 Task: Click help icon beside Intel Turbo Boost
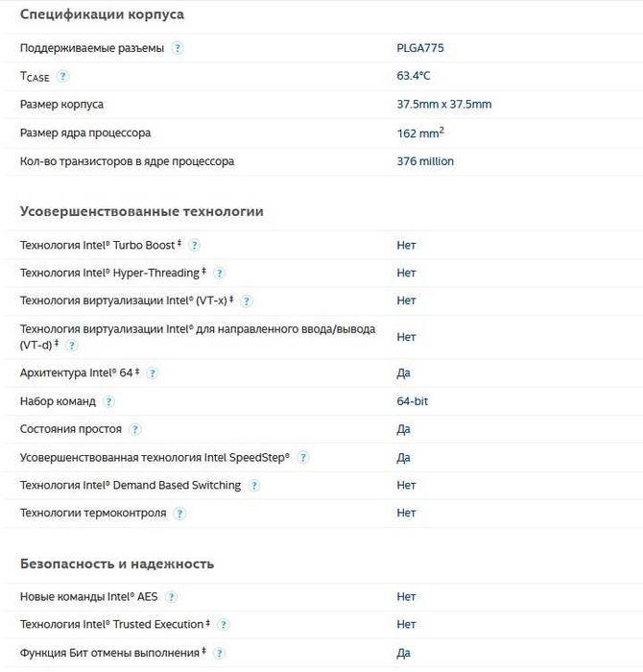[195, 246]
